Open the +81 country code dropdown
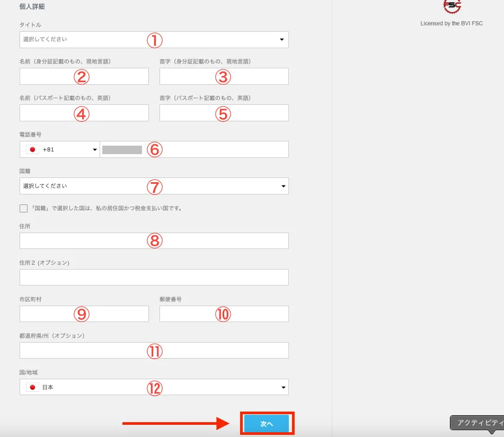 tap(60, 149)
